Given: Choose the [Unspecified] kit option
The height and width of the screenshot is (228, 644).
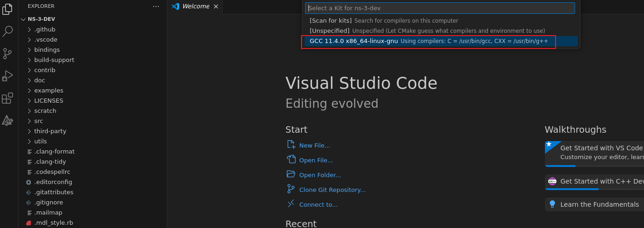Looking at the screenshot, I should 441,31.
